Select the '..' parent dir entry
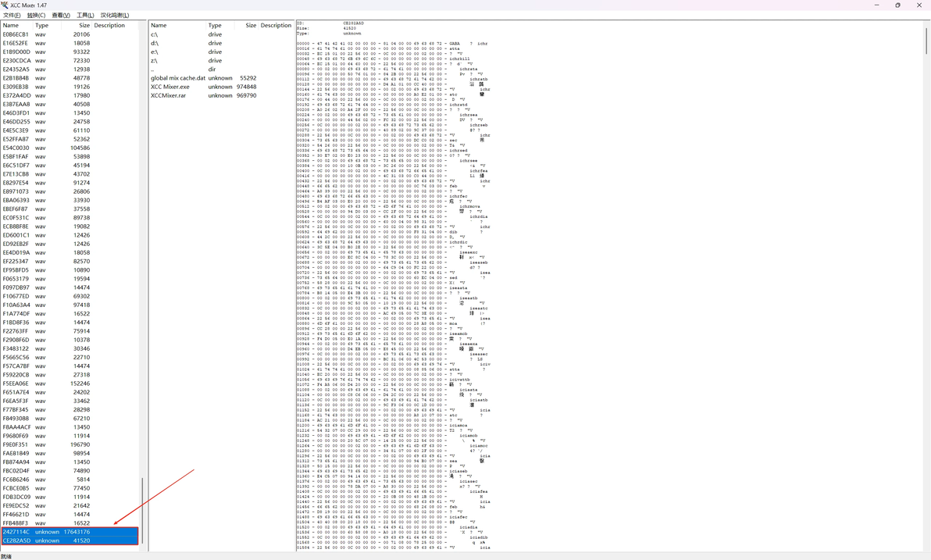 (x=204, y=70)
